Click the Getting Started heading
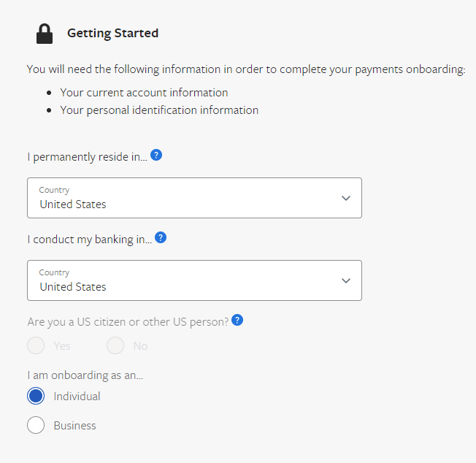 point(112,33)
